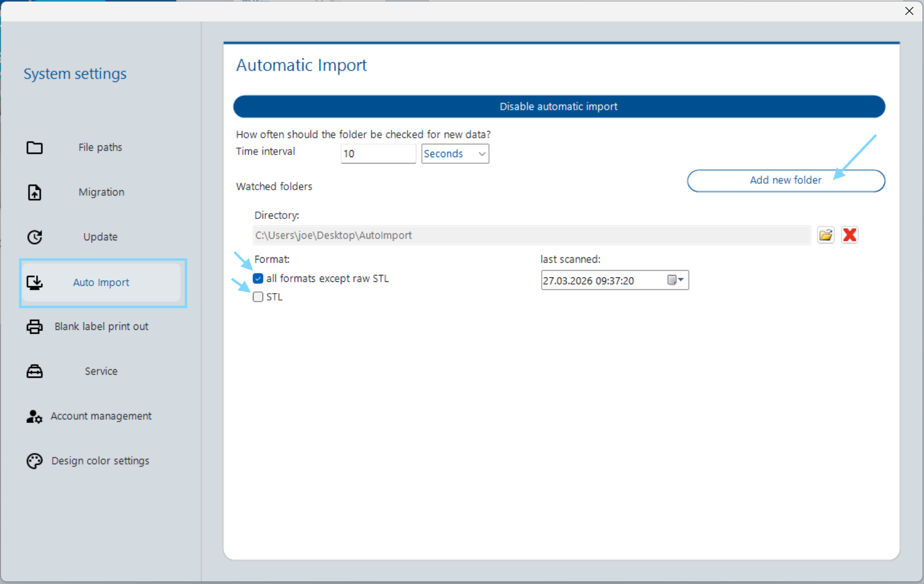Open Design color settings palette icon
924x584 pixels.
click(34, 461)
